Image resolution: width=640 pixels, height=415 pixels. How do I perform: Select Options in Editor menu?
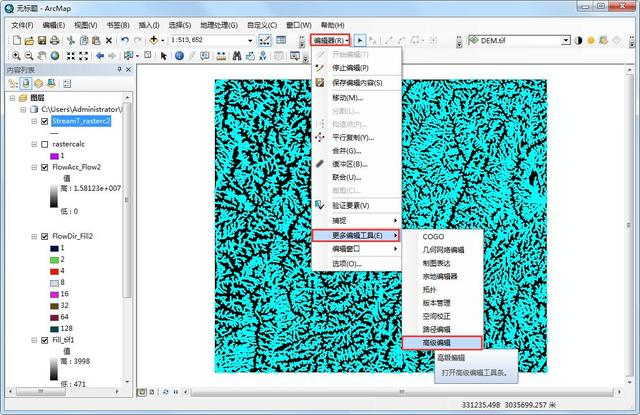[x=357, y=264]
